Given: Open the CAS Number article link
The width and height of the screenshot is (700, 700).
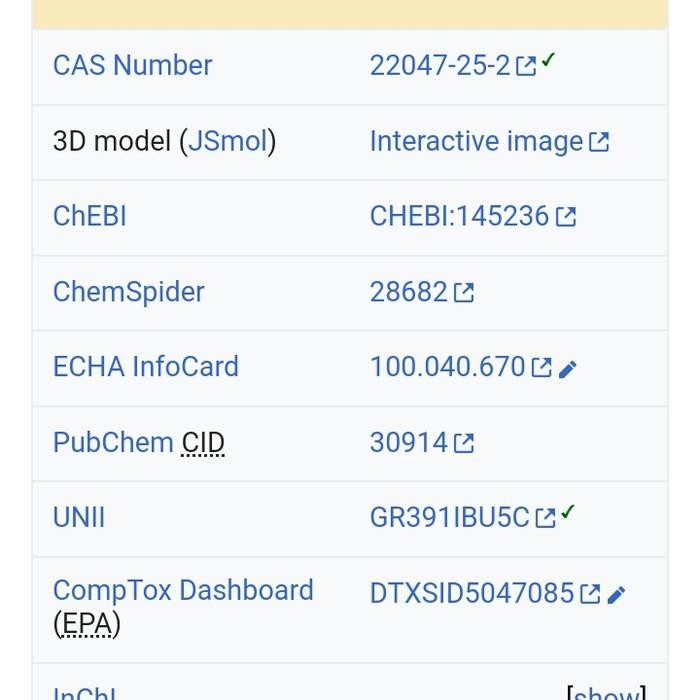Looking at the screenshot, I should point(132,65).
